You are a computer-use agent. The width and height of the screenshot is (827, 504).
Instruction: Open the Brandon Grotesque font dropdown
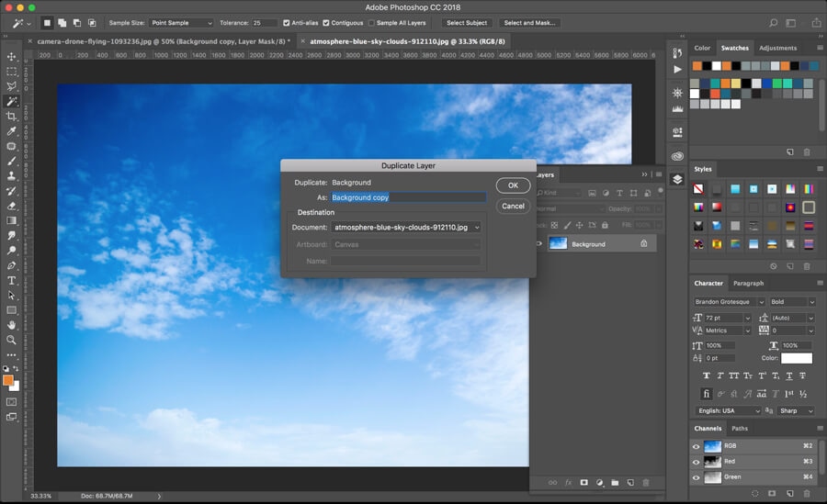pos(730,302)
